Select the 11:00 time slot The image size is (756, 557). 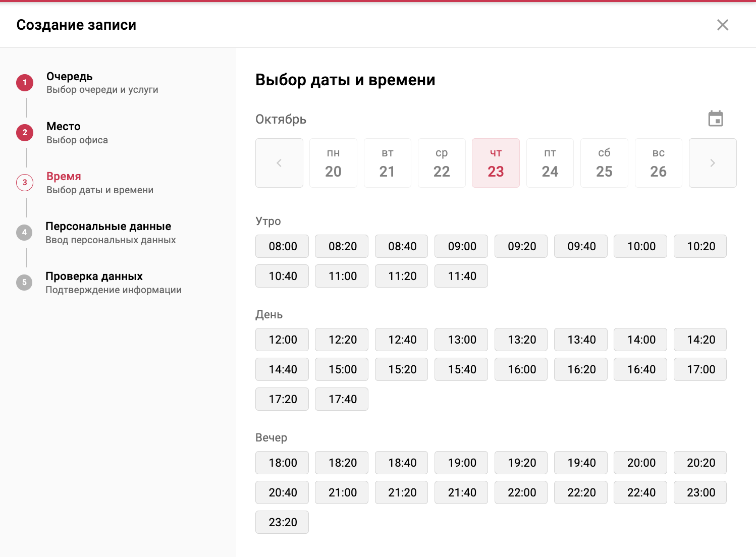click(x=342, y=276)
